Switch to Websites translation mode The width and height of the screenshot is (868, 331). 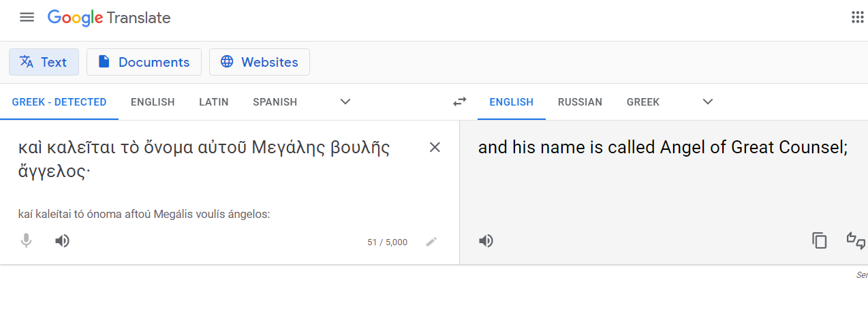tap(260, 62)
